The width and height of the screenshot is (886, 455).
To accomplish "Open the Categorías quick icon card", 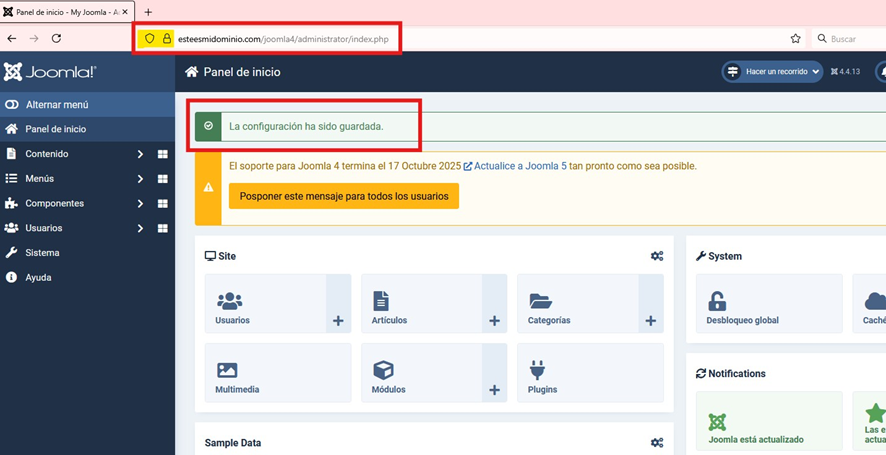I will pos(577,304).
